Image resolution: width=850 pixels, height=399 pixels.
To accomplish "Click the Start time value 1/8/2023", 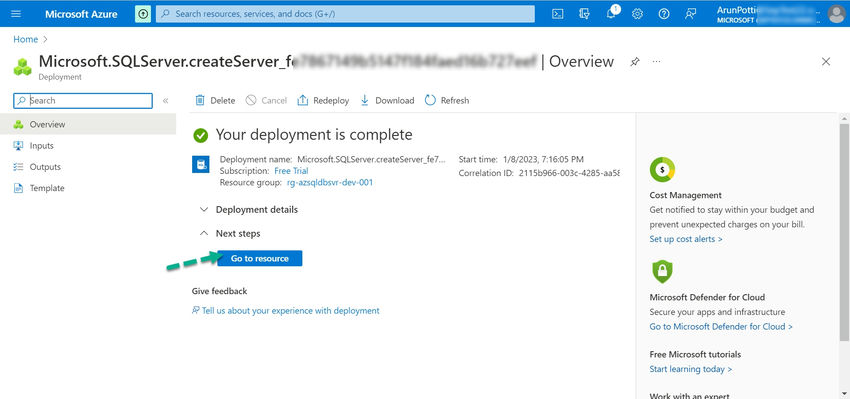I will 543,159.
